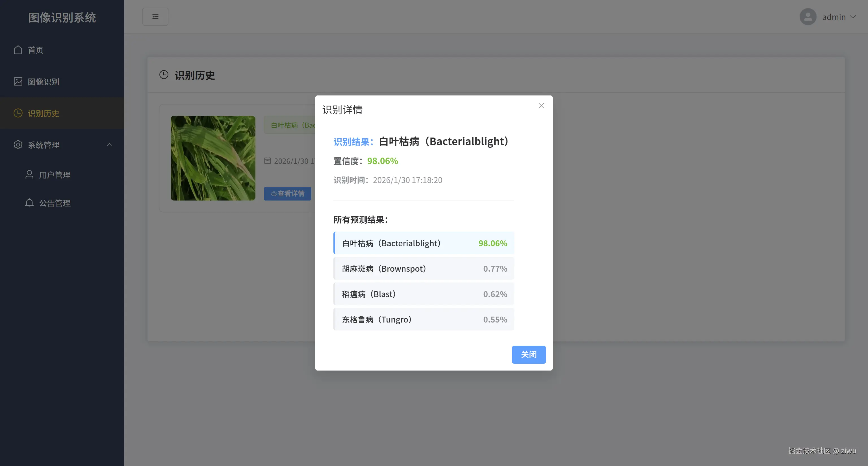
Task: Click the eye icon inside 查看详情 button
Action: (x=274, y=194)
